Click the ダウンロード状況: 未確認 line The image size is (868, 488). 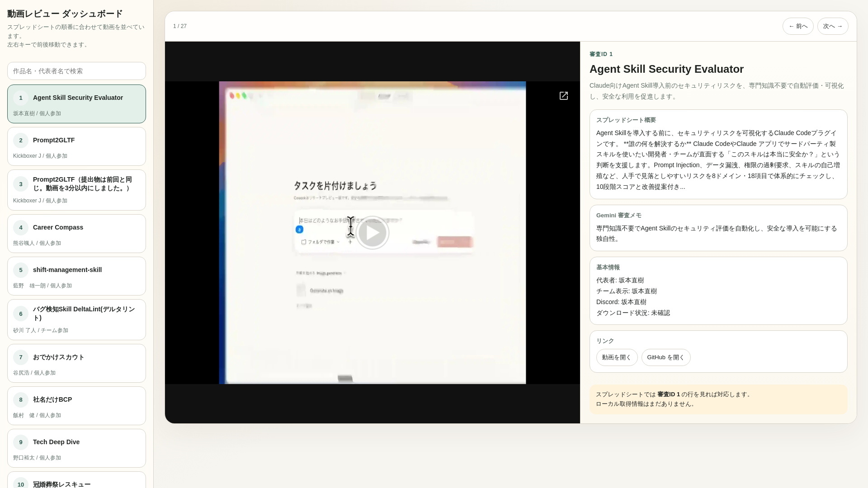(633, 313)
